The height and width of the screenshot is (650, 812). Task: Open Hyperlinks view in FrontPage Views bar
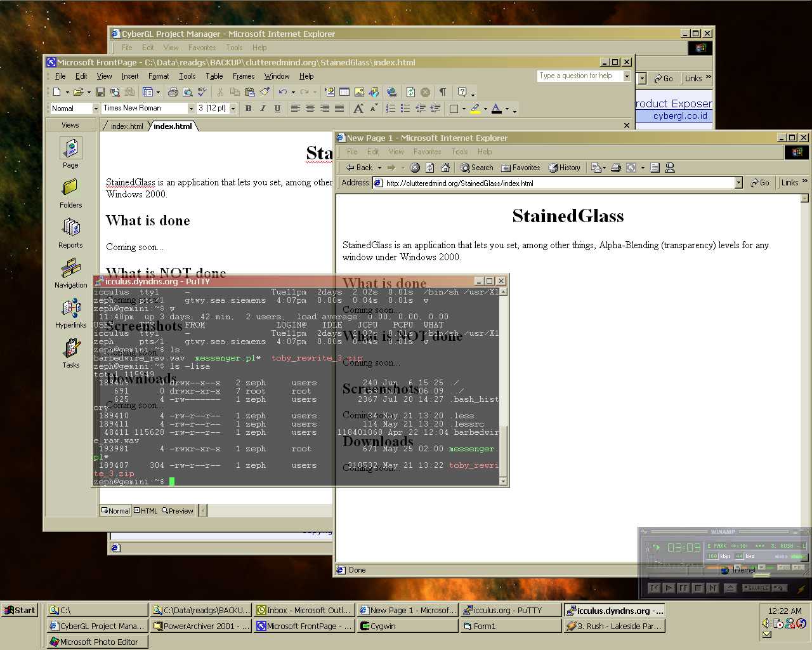click(x=70, y=313)
